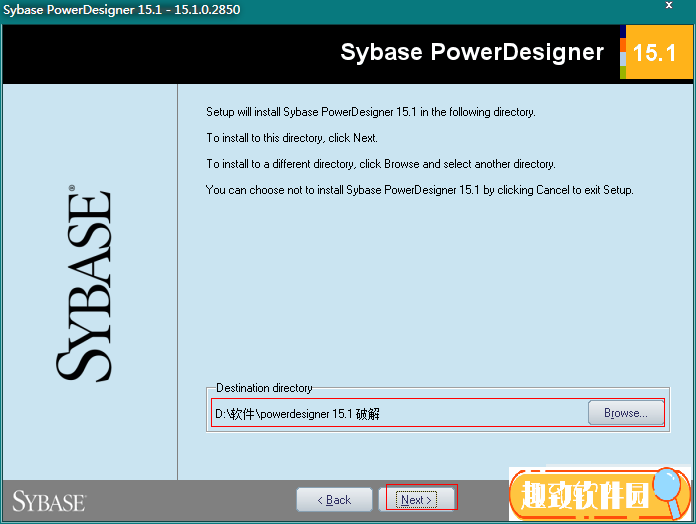Viewport: 696px width, 524px height.
Task: Click the line mentioning clicking Cancel to exit Setup
Action: pyautogui.click(x=419, y=190)
